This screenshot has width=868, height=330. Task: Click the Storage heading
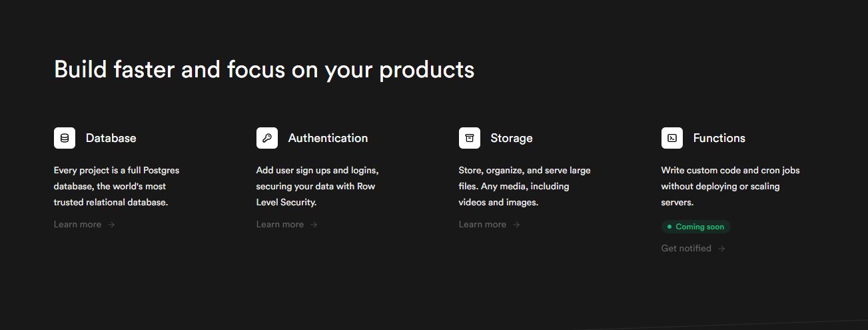(x=512, y=138)
